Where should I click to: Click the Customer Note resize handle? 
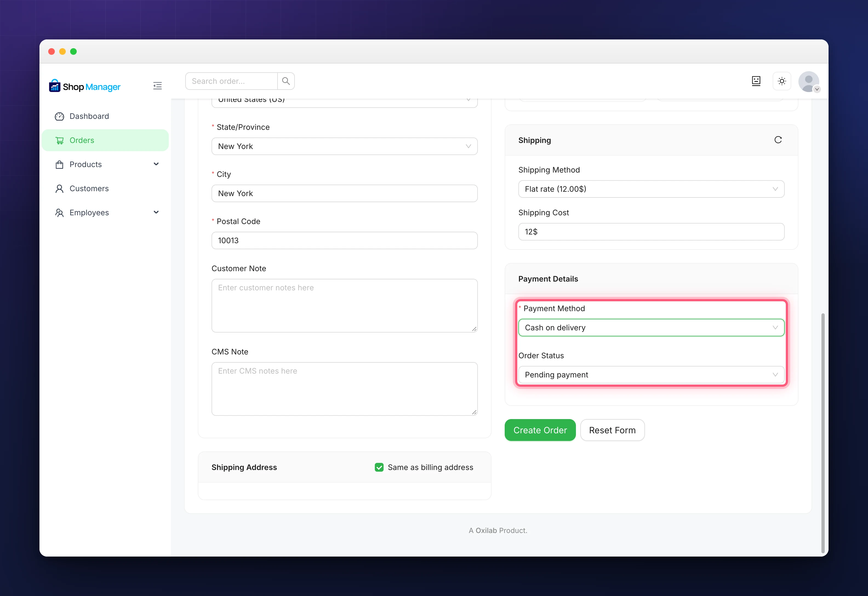coord(474,329)
